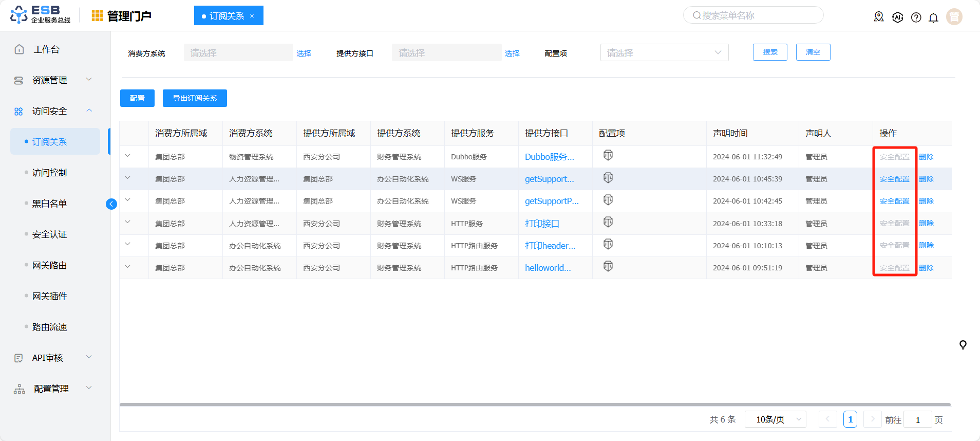980x441 pixels.
Task: Click the AI assistant icon in header
Action: pyautogui.click(x=897, y=17)
